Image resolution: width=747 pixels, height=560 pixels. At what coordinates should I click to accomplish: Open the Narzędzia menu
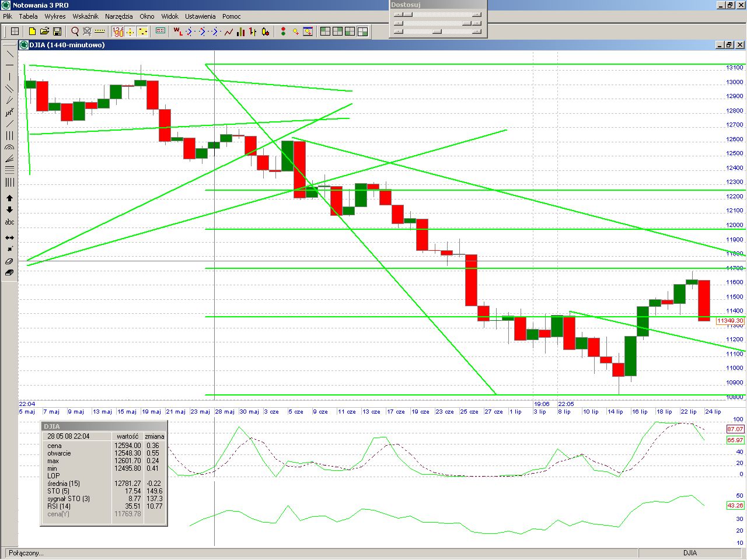click(x=118, y=16)
